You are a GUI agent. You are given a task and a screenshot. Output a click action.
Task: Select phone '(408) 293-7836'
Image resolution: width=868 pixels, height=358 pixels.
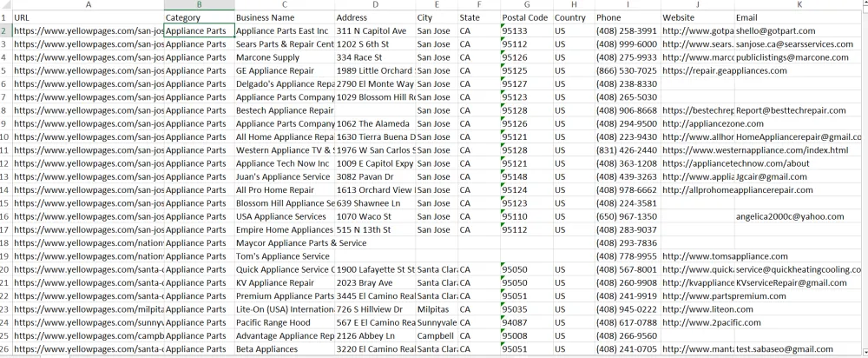628,242
